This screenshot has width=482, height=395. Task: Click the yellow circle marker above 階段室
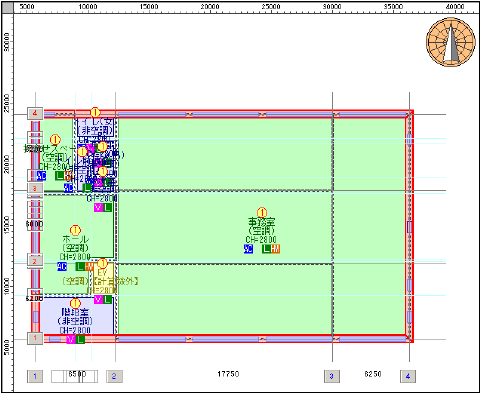point(76,303)
